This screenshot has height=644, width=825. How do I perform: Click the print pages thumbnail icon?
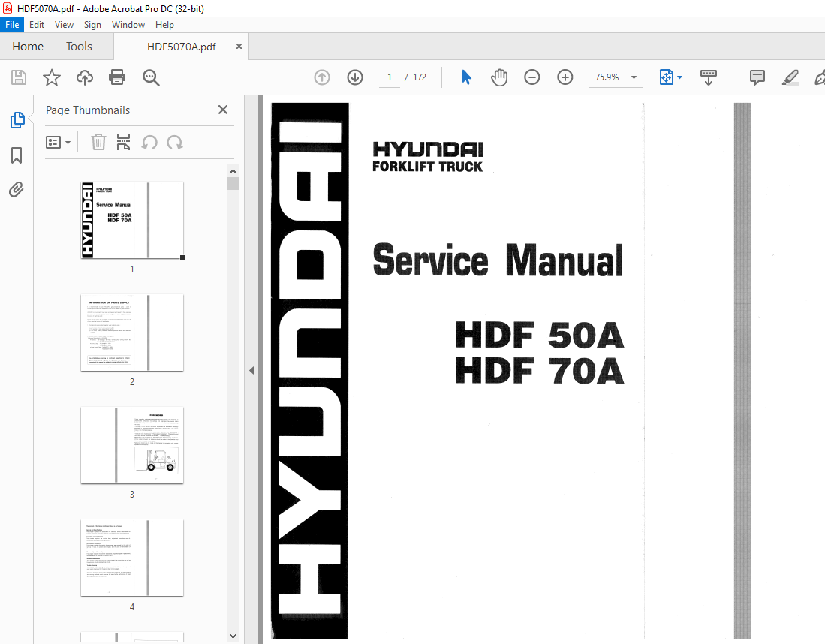(124, 142)
